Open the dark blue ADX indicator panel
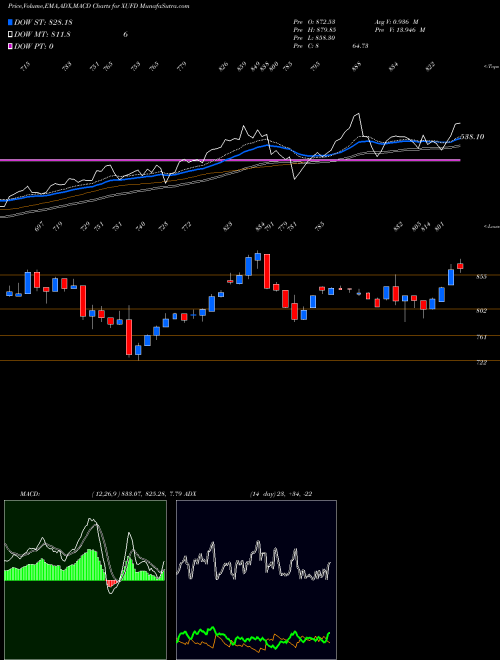 (x=256, y=580)
